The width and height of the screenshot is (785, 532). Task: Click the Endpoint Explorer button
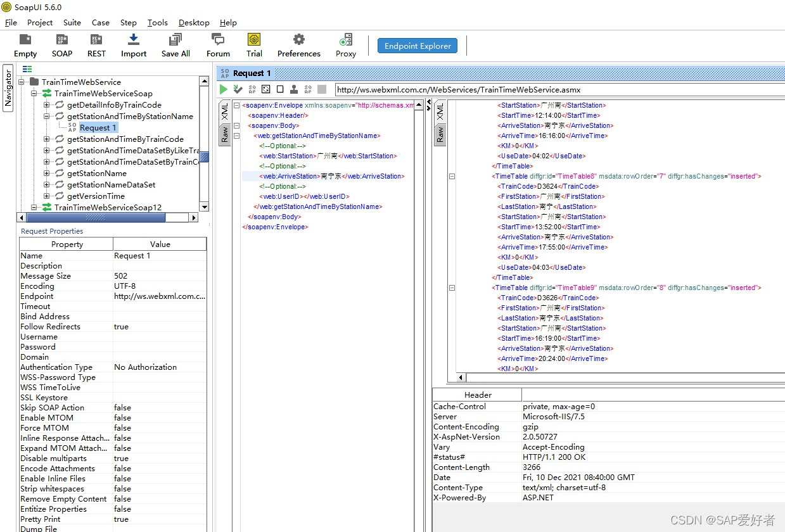417,45
